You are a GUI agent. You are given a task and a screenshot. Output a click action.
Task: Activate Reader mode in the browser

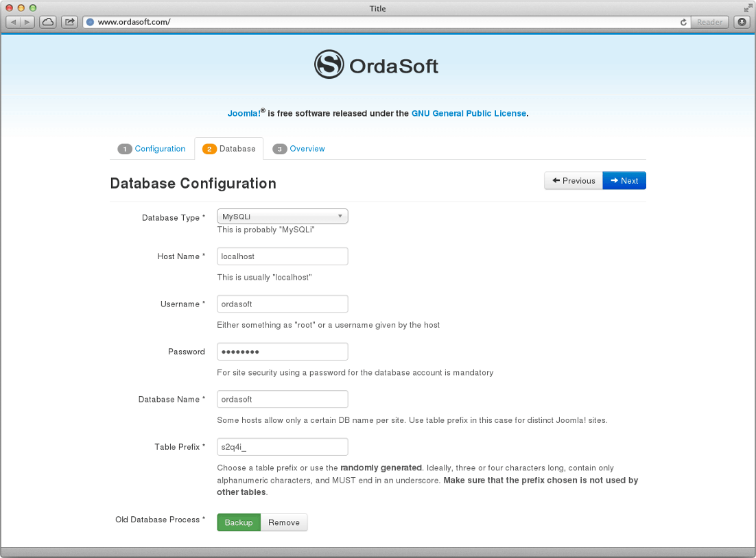tap(710, 21)
